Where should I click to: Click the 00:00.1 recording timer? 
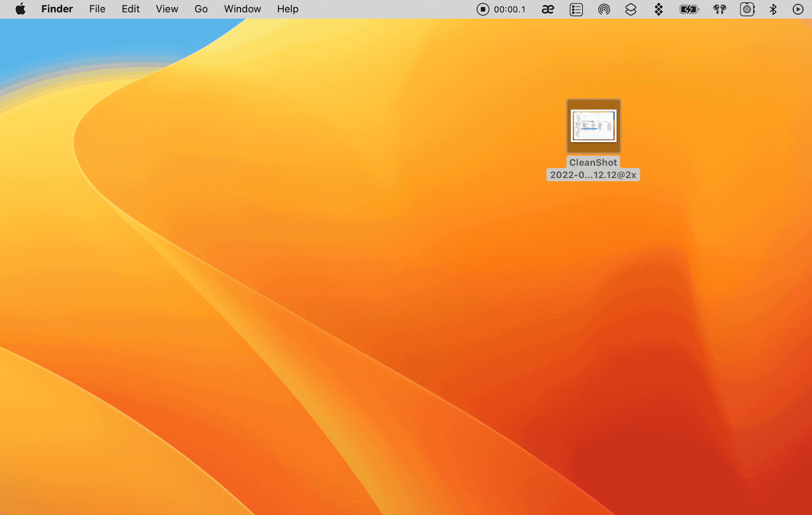(x=510, y=9)
